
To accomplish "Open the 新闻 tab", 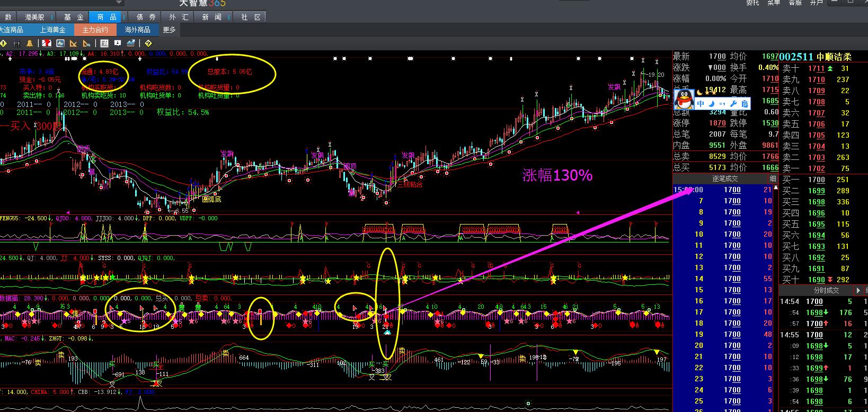I will click(211, 17).
